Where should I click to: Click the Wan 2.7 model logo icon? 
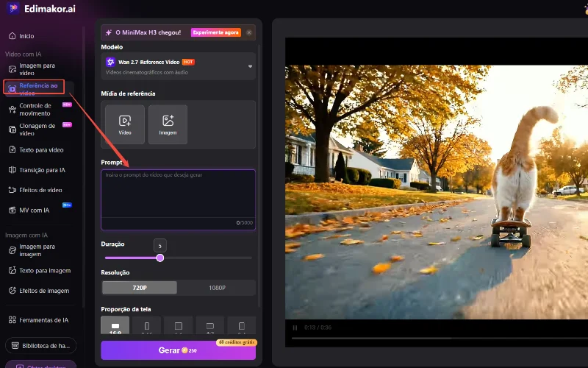[x=110, y=62]
